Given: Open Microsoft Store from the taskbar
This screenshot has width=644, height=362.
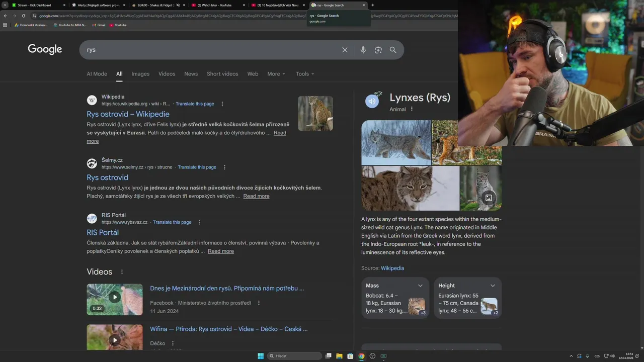Looking at the screenshot, I should [x=350, y=356].
